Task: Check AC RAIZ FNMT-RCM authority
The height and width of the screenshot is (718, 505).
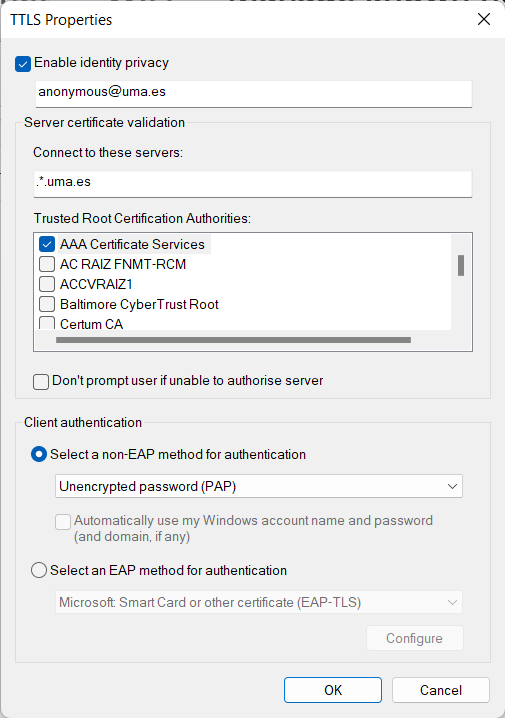Action: (x=47, y=264)
